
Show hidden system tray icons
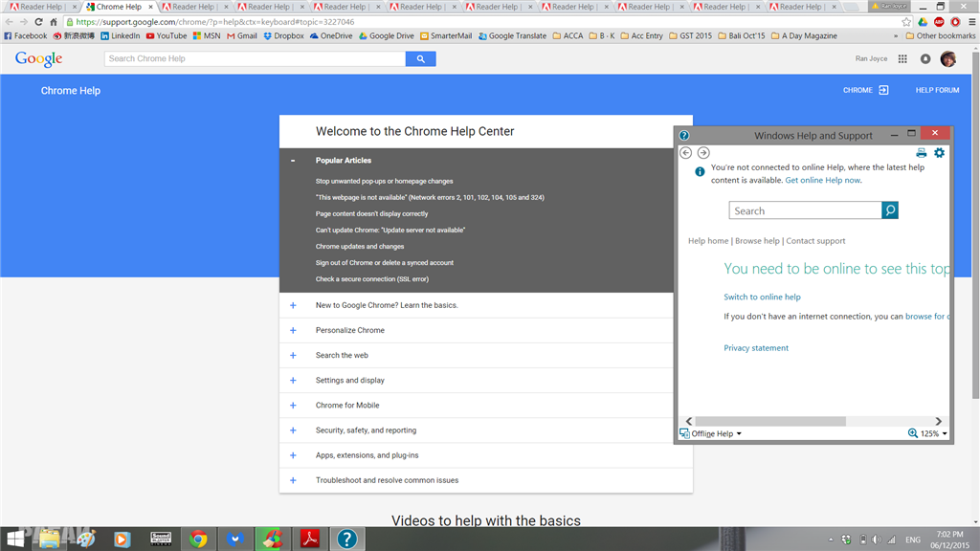coord(831,540)
